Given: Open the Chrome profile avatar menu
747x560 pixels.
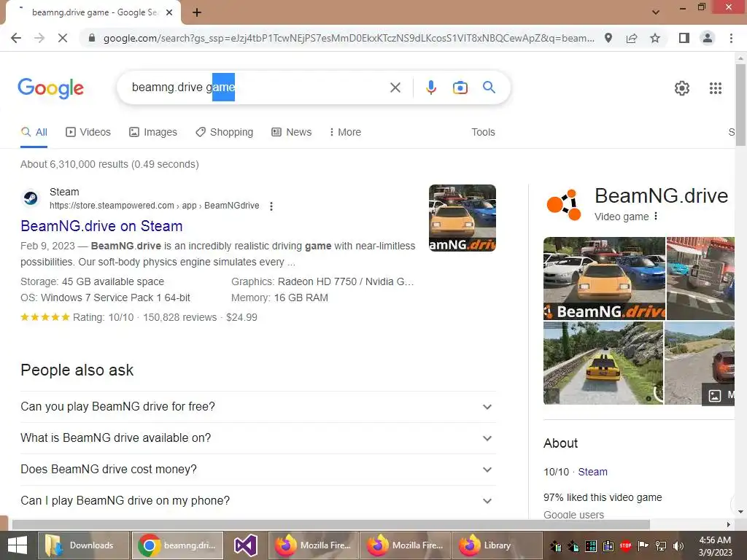Looking at the screenshot, I should pos(708,38).
